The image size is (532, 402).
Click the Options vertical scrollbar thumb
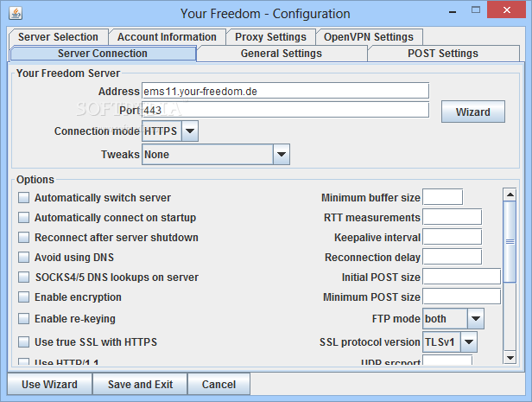coord(510,242)
